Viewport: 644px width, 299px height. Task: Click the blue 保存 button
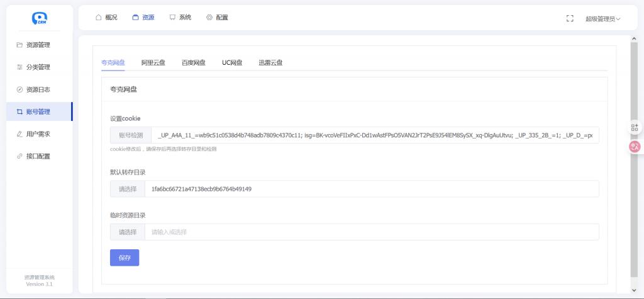click(x=125, y=258)
